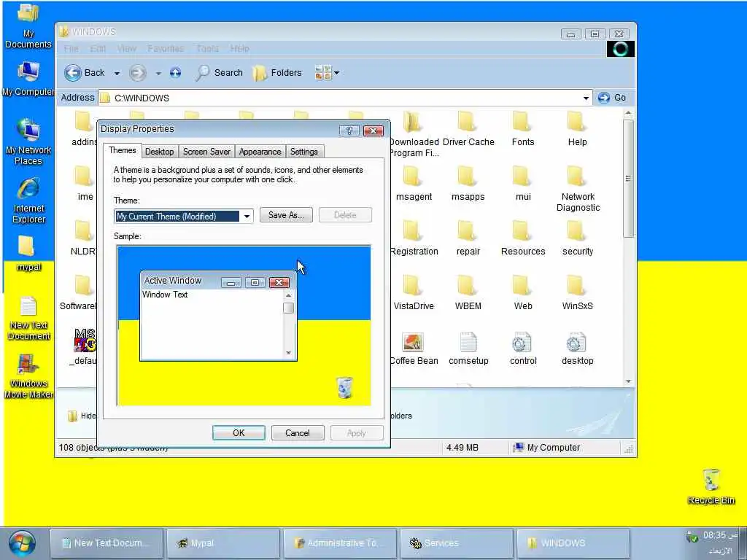
Task: Click the Save As... button
Action: (286, 215)
